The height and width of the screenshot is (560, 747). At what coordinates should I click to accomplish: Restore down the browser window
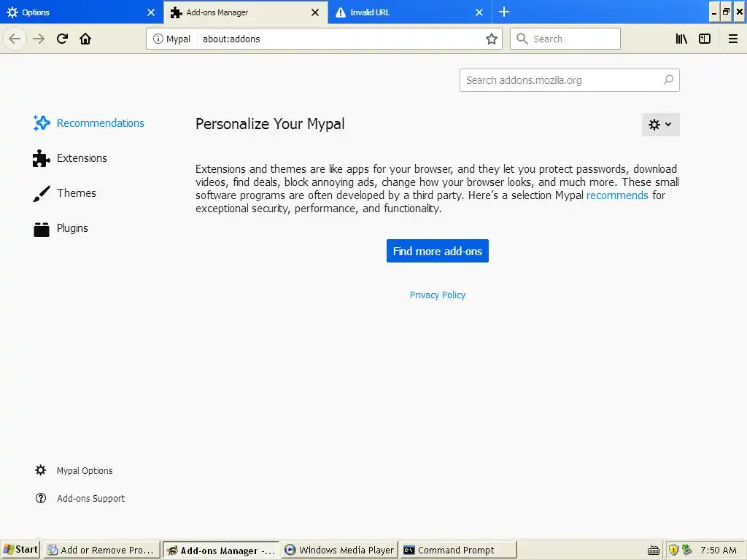pyautogui.click(x=726, y=12)
